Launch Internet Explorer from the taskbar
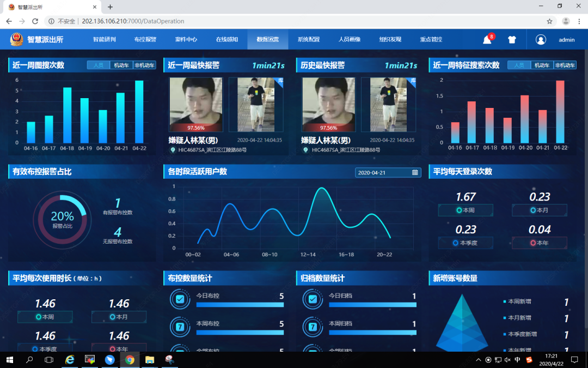 tap(70, 360)
